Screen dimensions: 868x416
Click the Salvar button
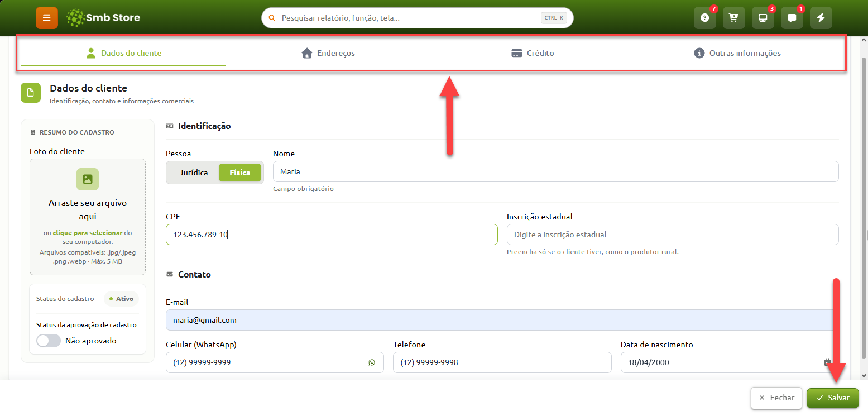coord(833,398)
